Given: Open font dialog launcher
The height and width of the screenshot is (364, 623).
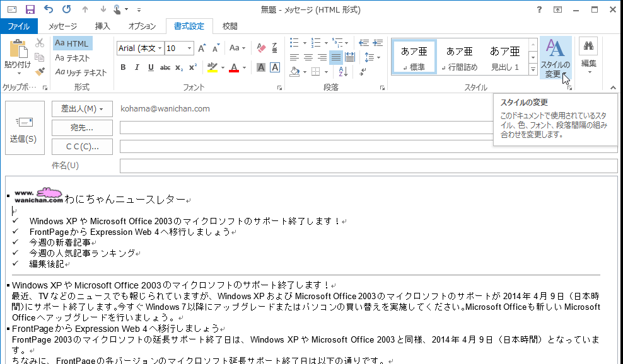Looking at the screenshot, I should point(280,88).
